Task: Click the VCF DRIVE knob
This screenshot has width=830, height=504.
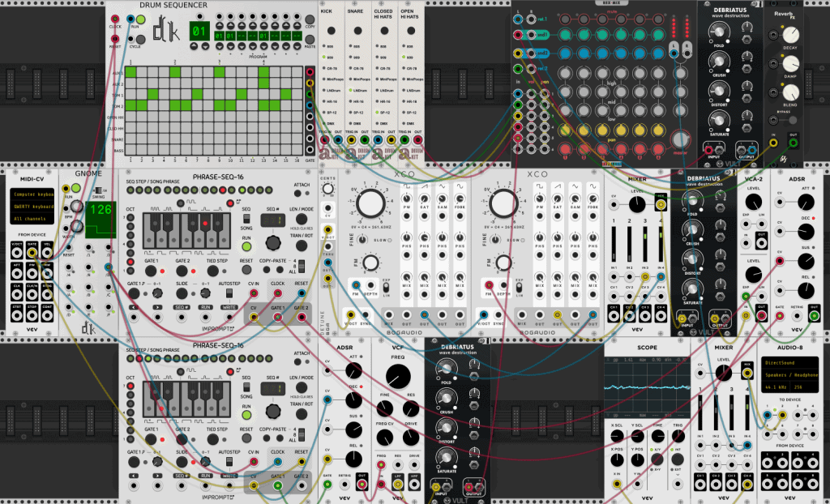Action: tap(411, 438)
